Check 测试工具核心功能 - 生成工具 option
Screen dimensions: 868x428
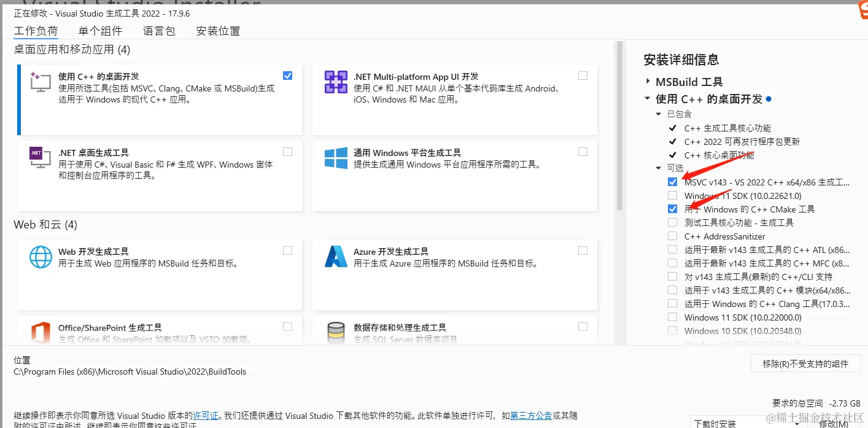coord(673,222)
